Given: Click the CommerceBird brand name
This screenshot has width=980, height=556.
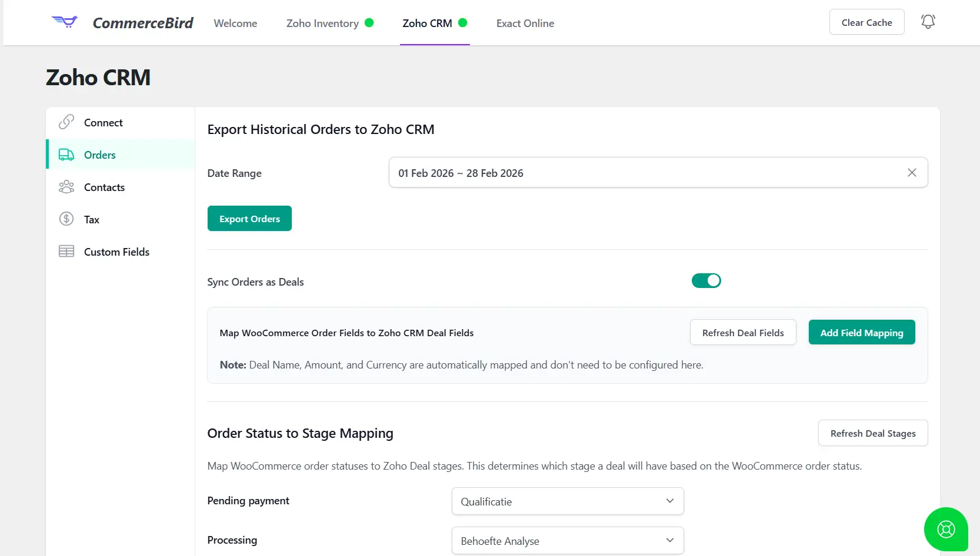Looking at the screenshot, I should point(143,23).
